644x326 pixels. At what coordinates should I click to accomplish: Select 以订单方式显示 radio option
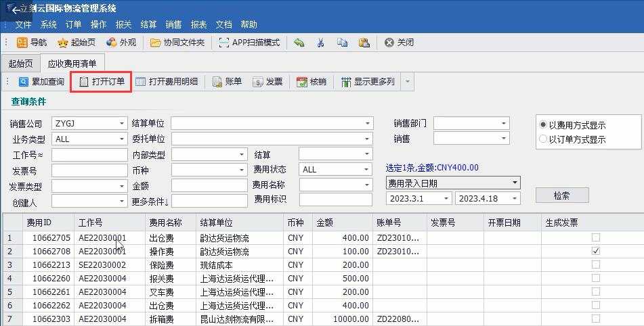(x=543, y=139)
